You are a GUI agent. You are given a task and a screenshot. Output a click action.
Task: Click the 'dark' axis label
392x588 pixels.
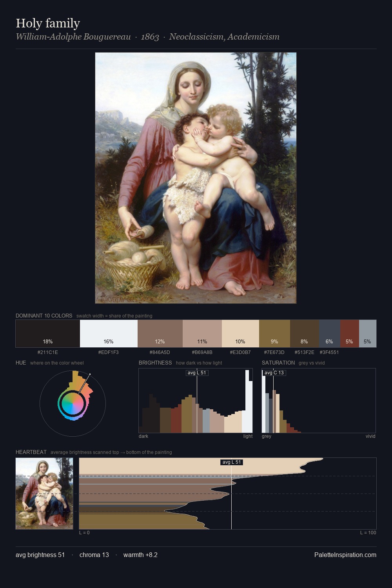point(143,436)
